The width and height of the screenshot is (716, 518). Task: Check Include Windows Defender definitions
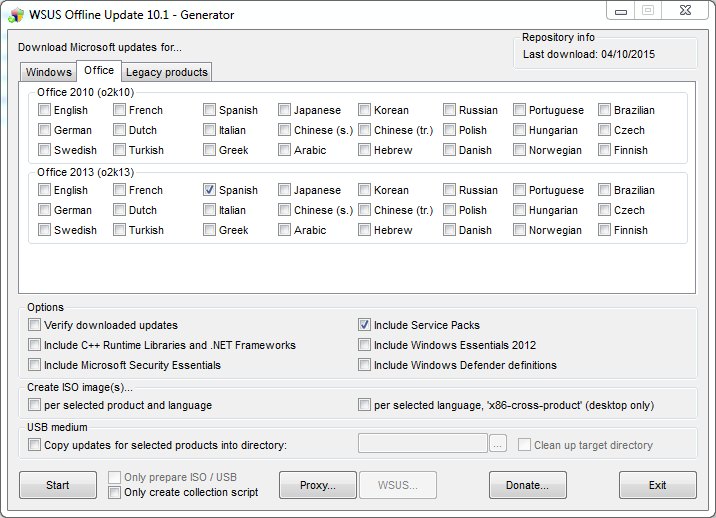365,365
